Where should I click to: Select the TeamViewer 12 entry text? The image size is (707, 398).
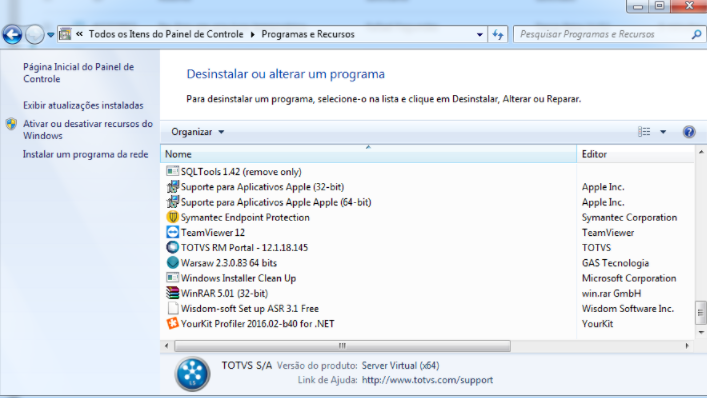pos(213,233)
